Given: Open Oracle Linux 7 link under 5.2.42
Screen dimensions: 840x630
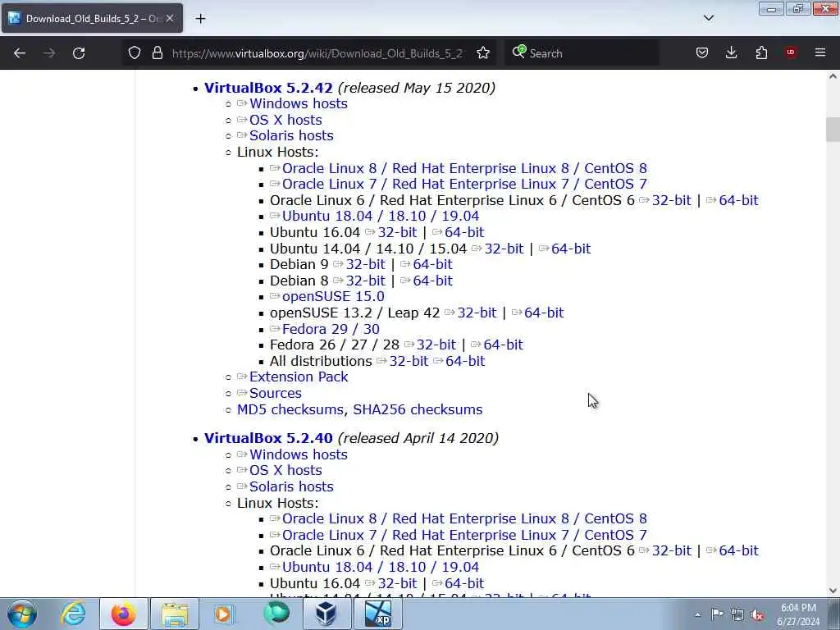Looking at the screenshot, I should (x=464, y=184).
